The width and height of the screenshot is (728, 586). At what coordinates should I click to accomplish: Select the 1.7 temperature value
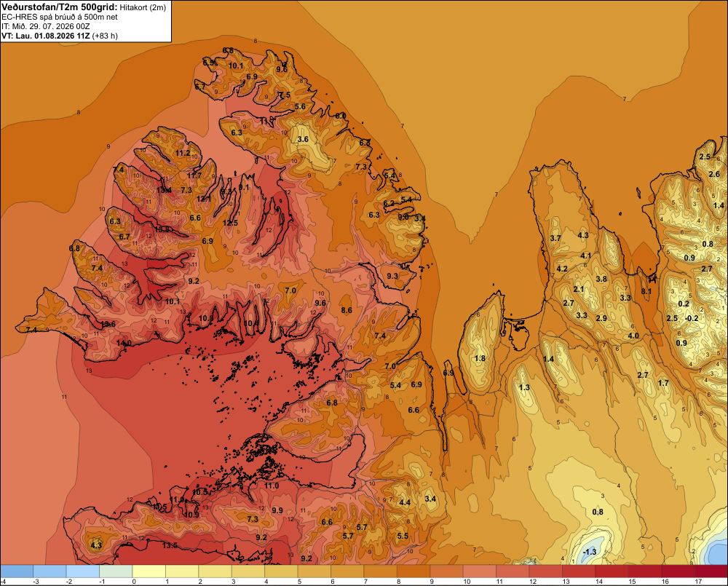pyautogui.click(x=663, y=383)
